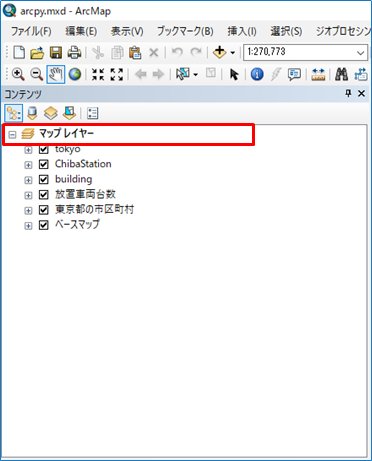
Task: Uncheck the tokyo layer checkbox
Action: tap(44, 149)
